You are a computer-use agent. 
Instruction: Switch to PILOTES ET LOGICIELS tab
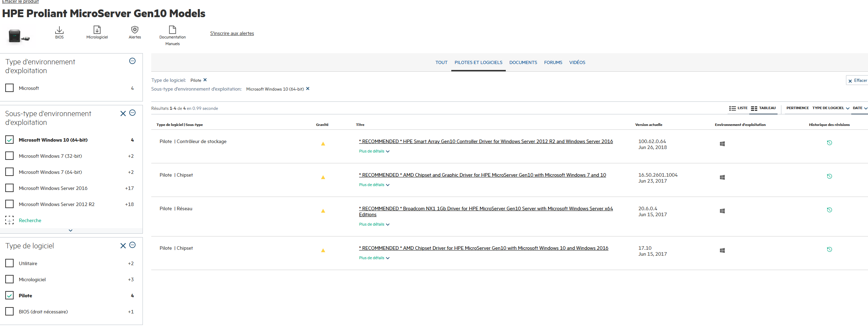[x=478, y=63]
